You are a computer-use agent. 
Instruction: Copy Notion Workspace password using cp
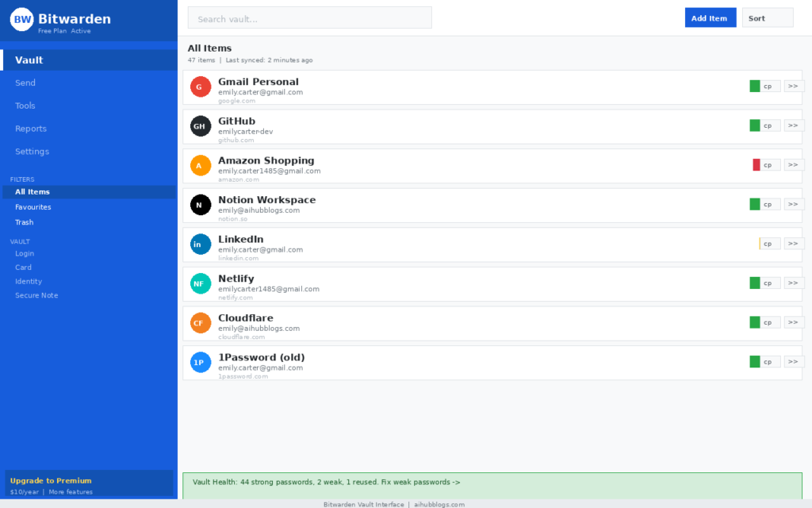click(x=770, y=204)
